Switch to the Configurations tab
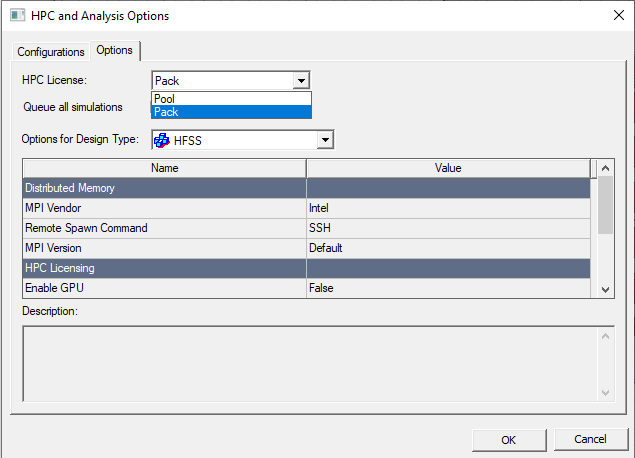 [51, 51]
